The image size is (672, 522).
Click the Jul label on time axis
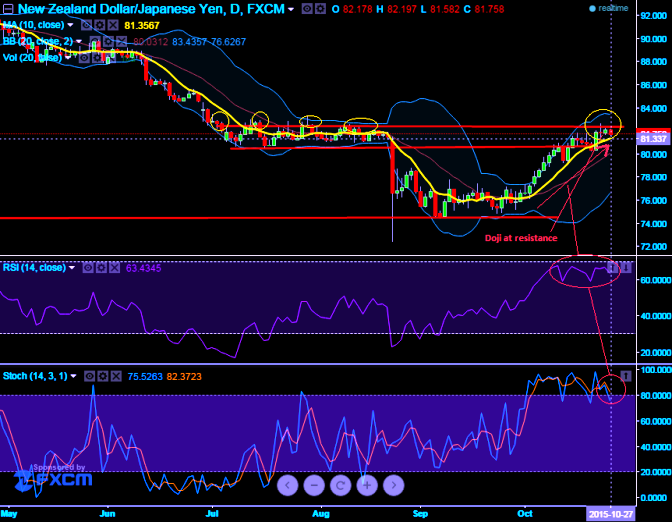click(x=212, y=513)
